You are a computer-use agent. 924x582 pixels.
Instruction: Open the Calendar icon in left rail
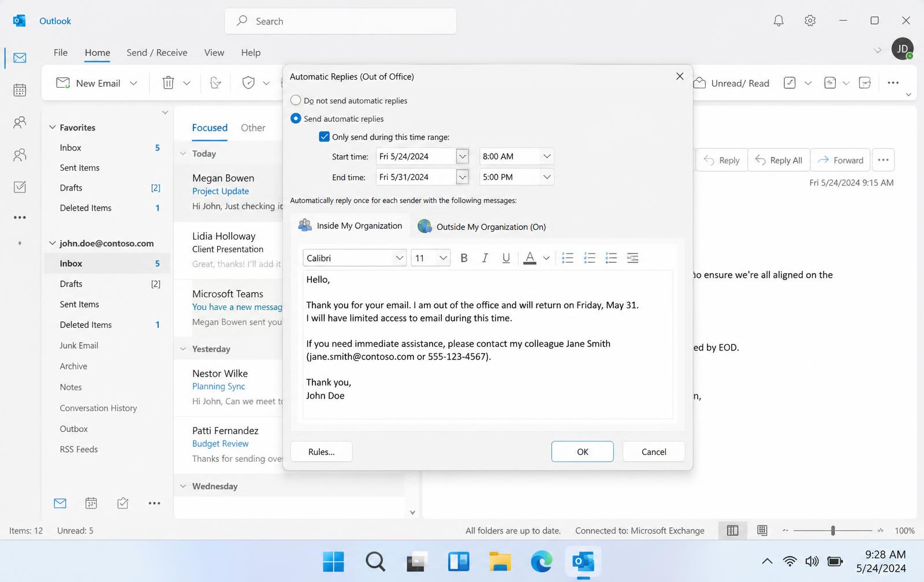pyautogui.click(x=20, y=90)
